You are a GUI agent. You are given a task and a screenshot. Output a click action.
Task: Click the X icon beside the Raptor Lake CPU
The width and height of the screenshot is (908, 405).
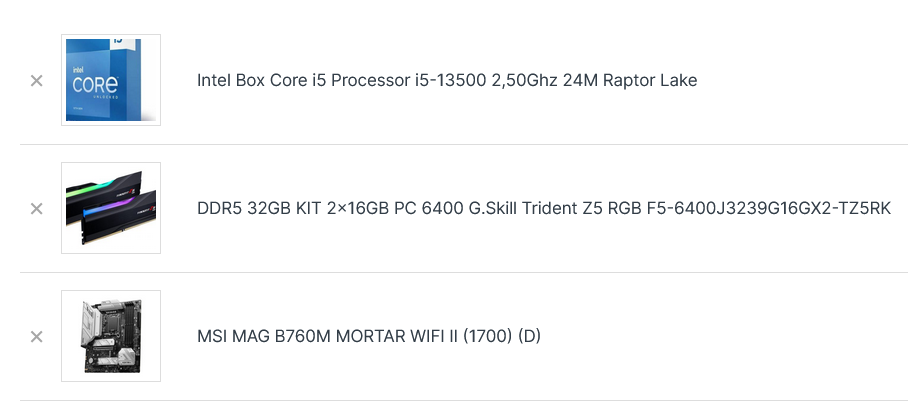(36, 81)
